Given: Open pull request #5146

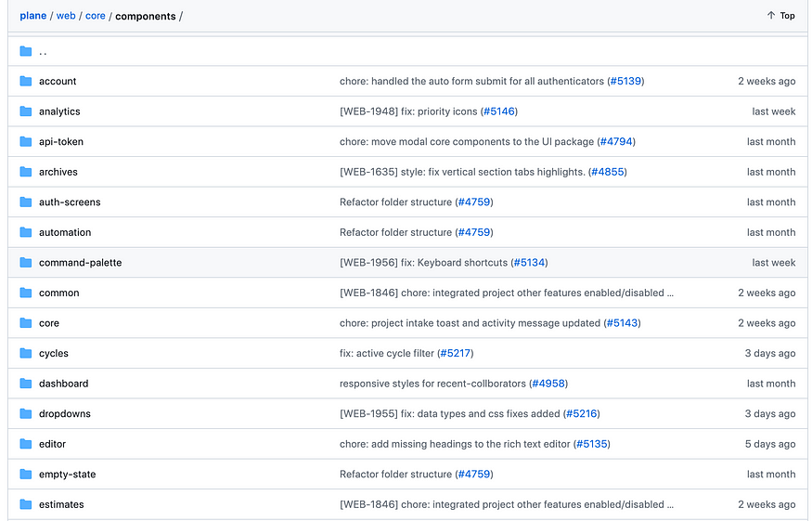Looking at the screenshot, I should [499, 111].
